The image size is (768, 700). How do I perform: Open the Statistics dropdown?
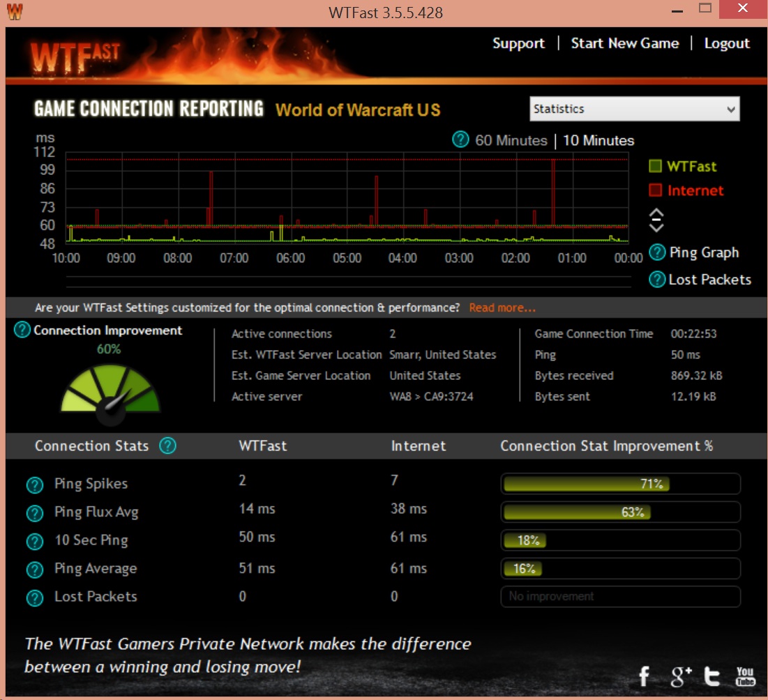coord(634,109)
